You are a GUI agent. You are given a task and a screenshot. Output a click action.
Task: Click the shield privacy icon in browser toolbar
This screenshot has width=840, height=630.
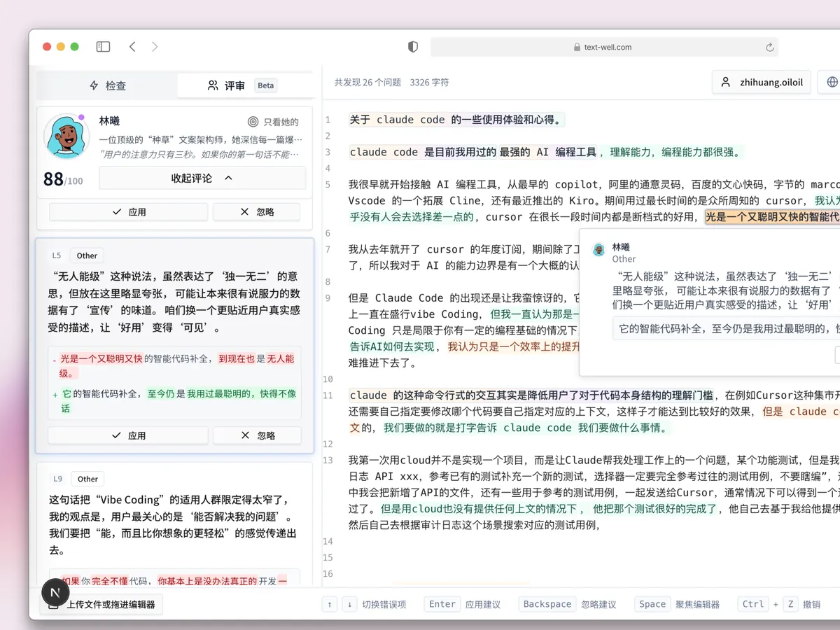click(412, 46)
